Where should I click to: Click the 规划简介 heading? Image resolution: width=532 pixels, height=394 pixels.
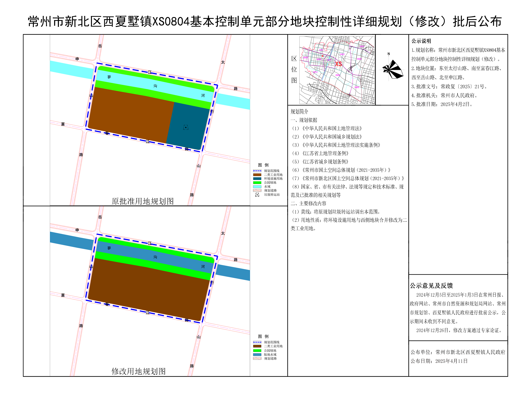point(299,111)
